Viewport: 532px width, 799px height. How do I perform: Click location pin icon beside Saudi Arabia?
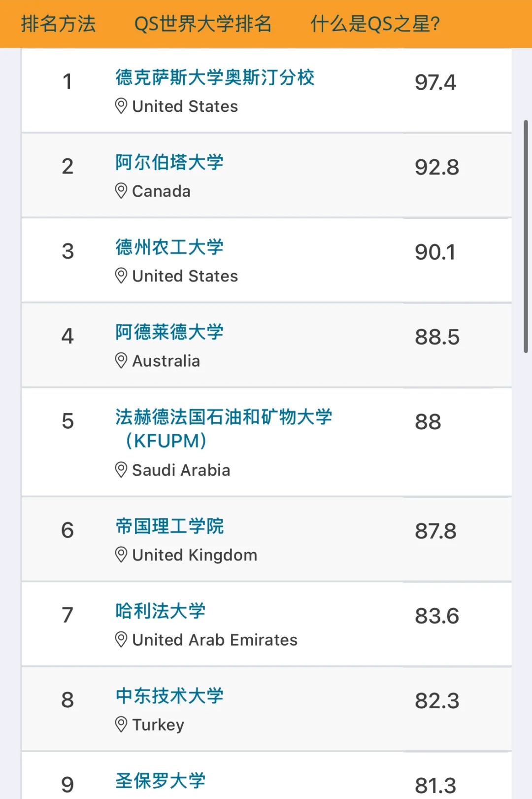click(121, 470)
